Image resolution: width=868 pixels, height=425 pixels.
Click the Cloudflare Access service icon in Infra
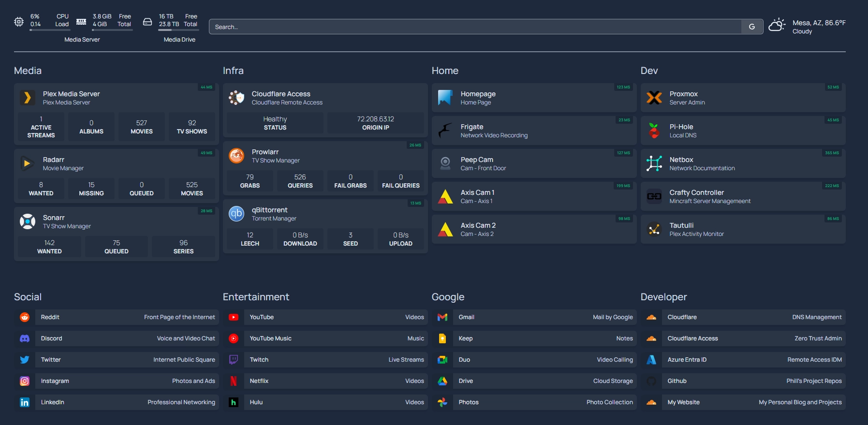point(236,98)
